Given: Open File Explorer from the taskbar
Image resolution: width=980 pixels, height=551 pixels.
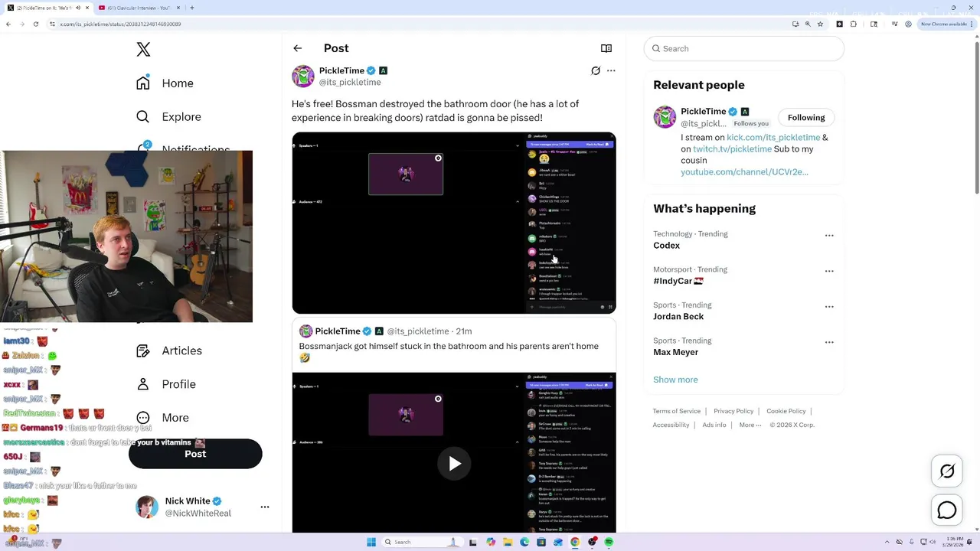Looking at the screenshot, I should click(508, 542).
